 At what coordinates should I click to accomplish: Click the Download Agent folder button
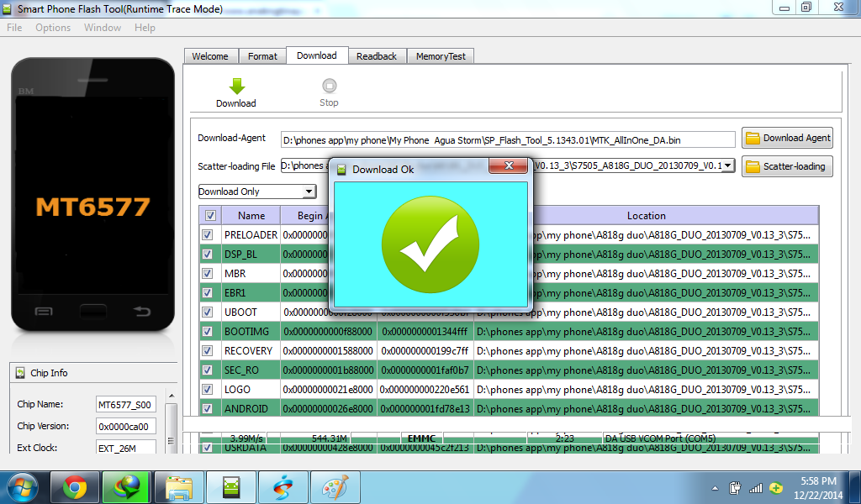coord(787,138)
